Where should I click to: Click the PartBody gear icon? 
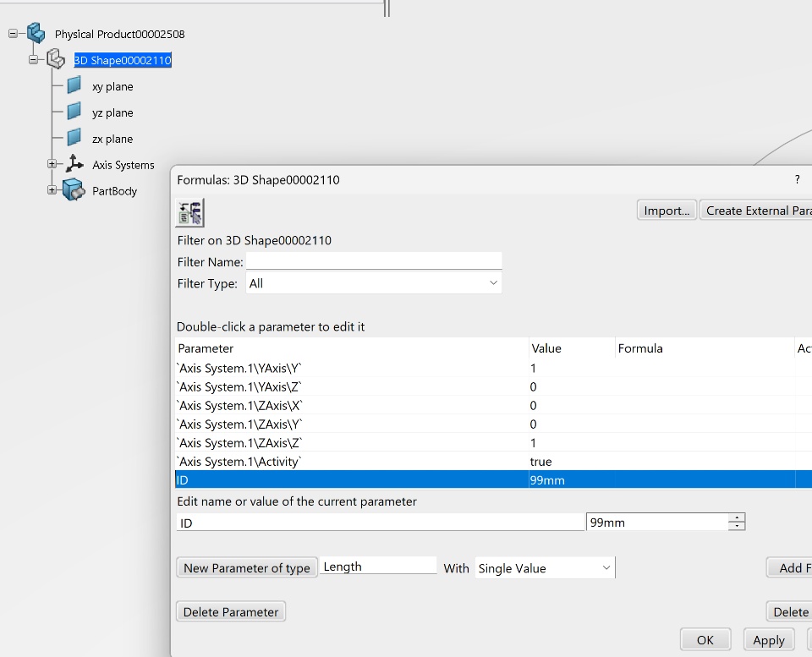[74, 191]
